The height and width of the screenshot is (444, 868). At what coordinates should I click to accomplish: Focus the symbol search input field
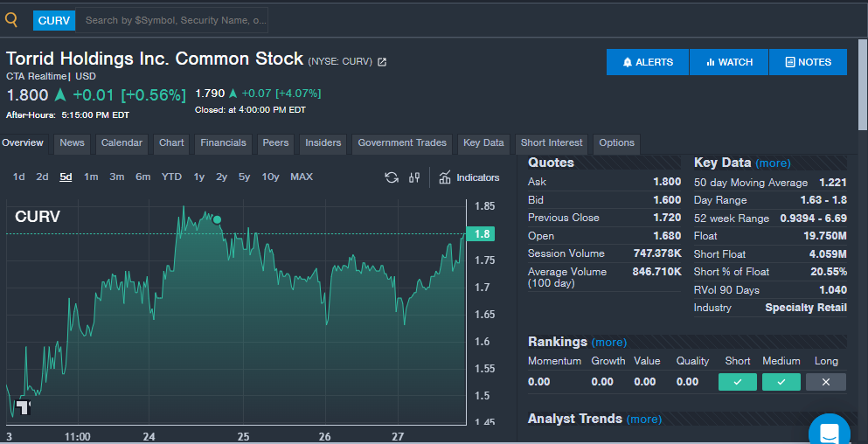tap(171, 20)
